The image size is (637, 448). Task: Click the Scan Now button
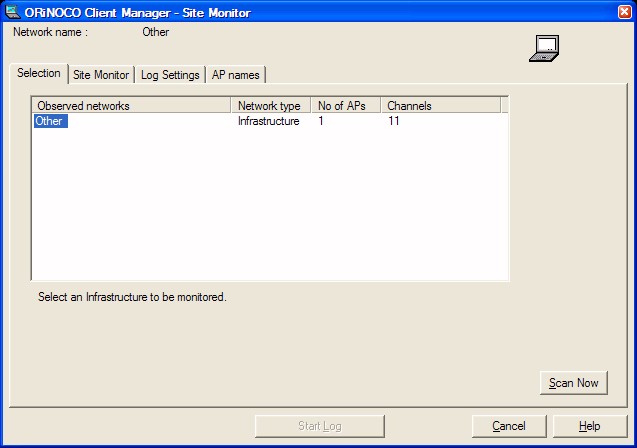click(x=574, y=383)
